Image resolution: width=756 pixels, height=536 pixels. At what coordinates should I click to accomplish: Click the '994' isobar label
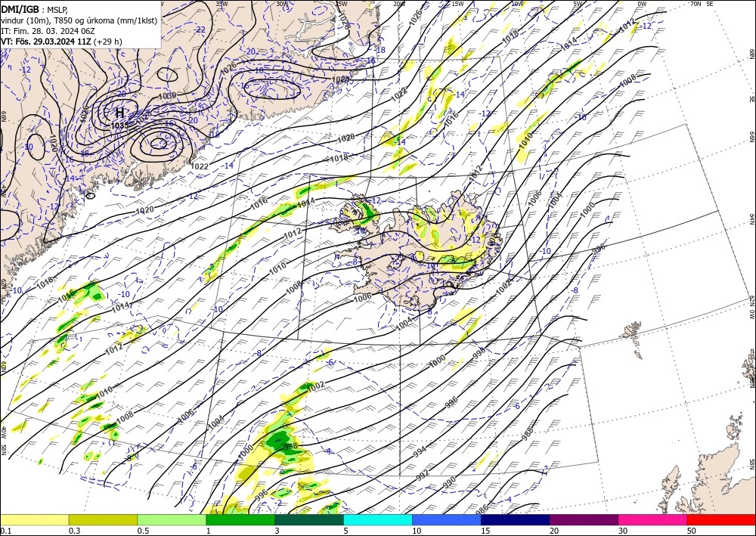coord(420,452)
